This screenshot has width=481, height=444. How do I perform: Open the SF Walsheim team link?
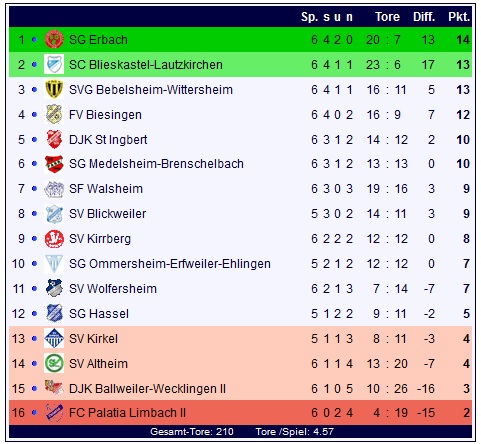pos(106,189)
